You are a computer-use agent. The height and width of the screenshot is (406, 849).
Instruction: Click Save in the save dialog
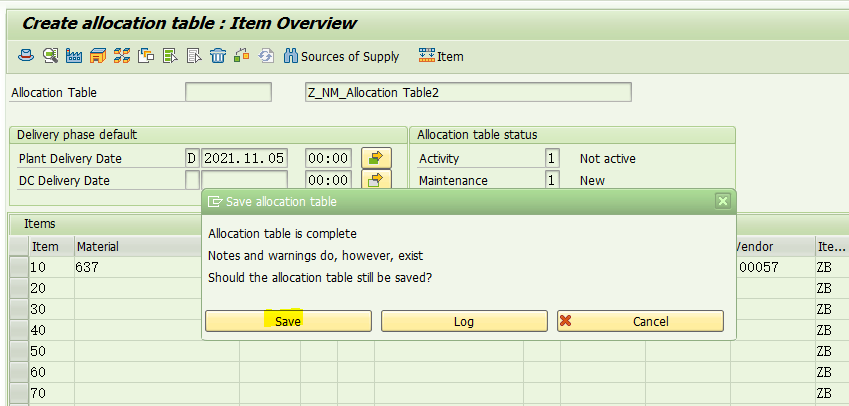[x=288, y=321]
